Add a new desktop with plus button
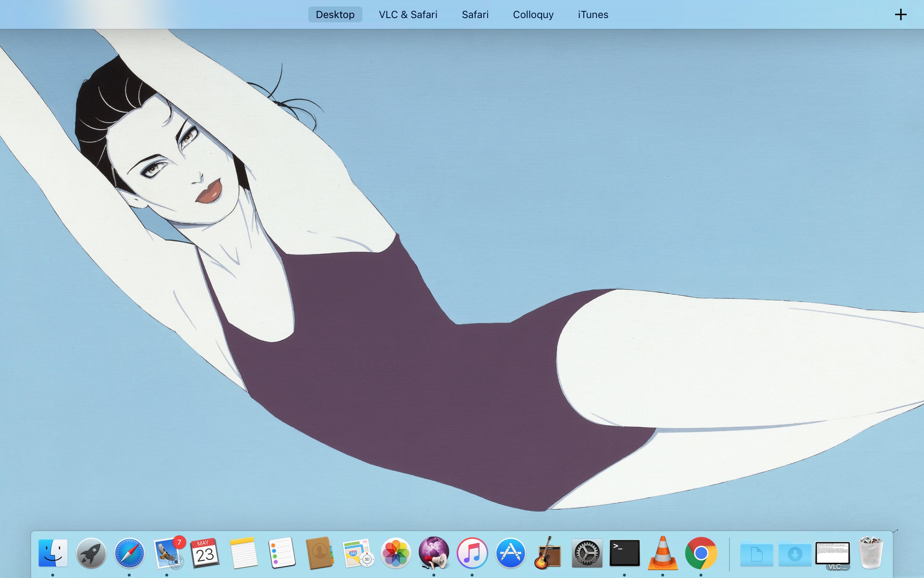This screenshot has height=578, width=924. coord(900,14)
